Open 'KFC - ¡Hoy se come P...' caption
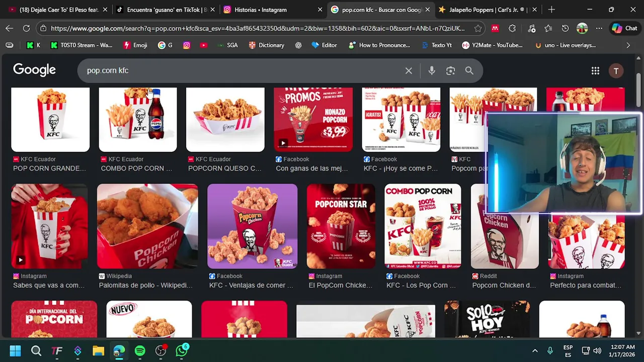This screenshot has height=362, width=644. tap(400, 168)
